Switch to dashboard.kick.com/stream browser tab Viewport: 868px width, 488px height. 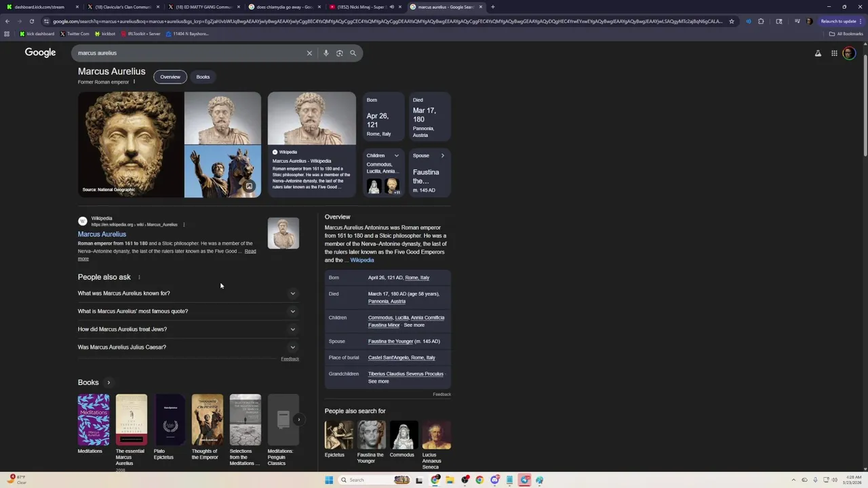[x=41, y=7]
